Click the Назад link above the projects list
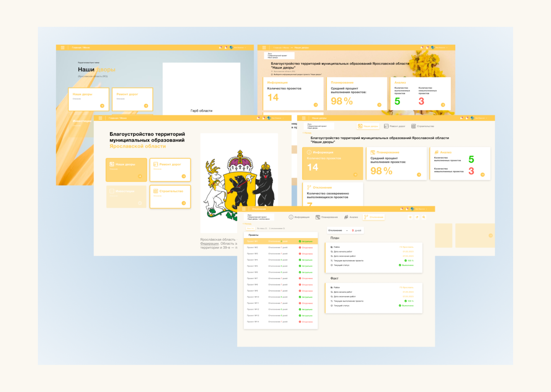 tap(247, 223)
